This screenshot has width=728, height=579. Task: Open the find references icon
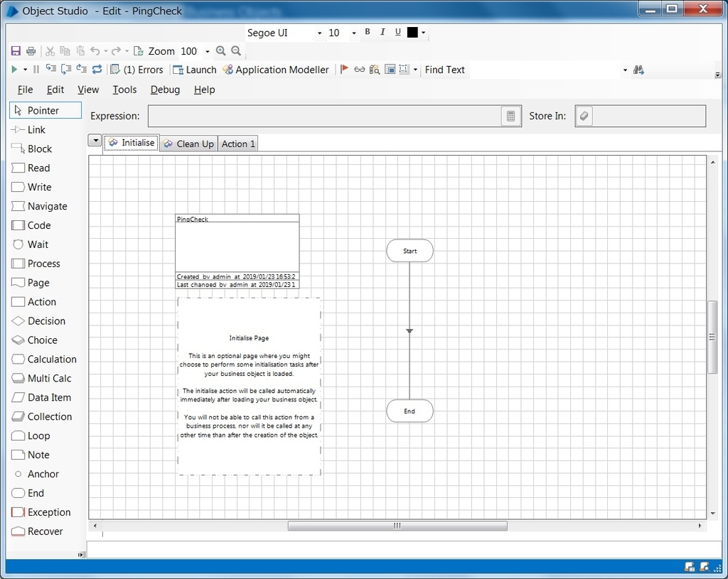(x=375, y=70)
